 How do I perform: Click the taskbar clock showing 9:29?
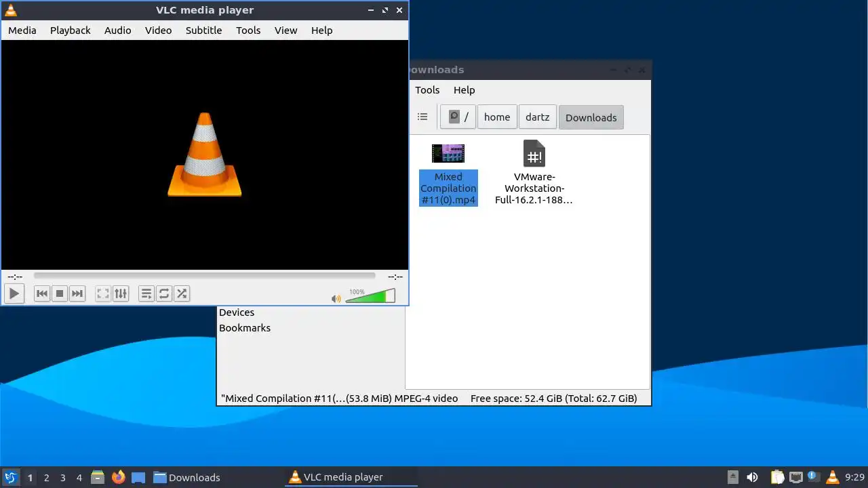(x=854, y=477)
